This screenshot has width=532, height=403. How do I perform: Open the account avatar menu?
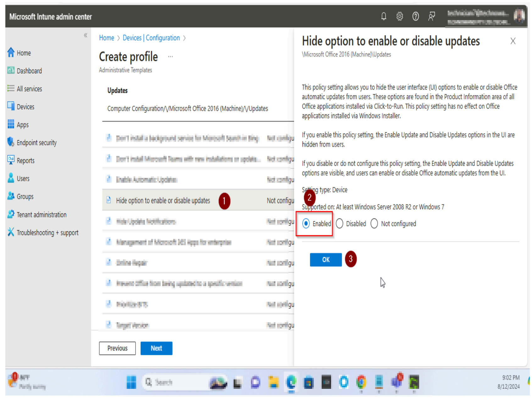519,16
